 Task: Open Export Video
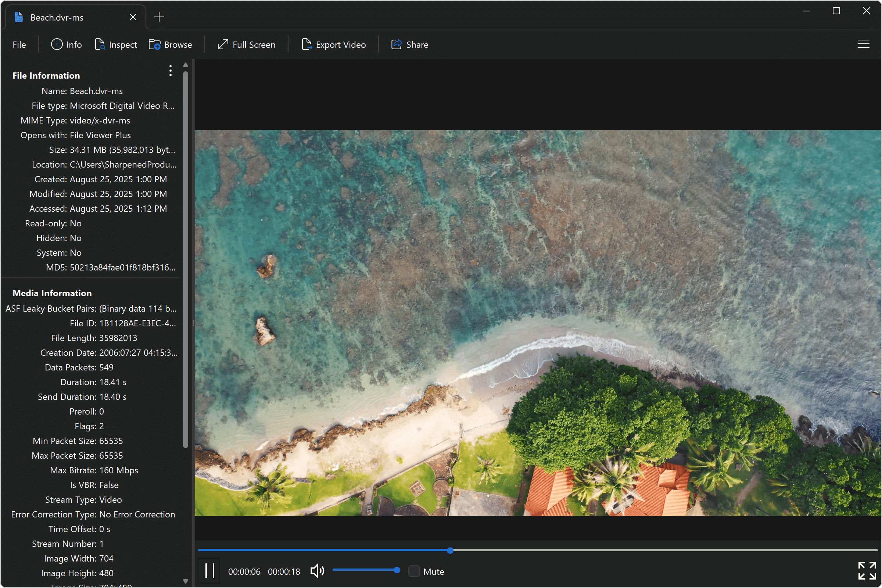click(x=333, y=44)
